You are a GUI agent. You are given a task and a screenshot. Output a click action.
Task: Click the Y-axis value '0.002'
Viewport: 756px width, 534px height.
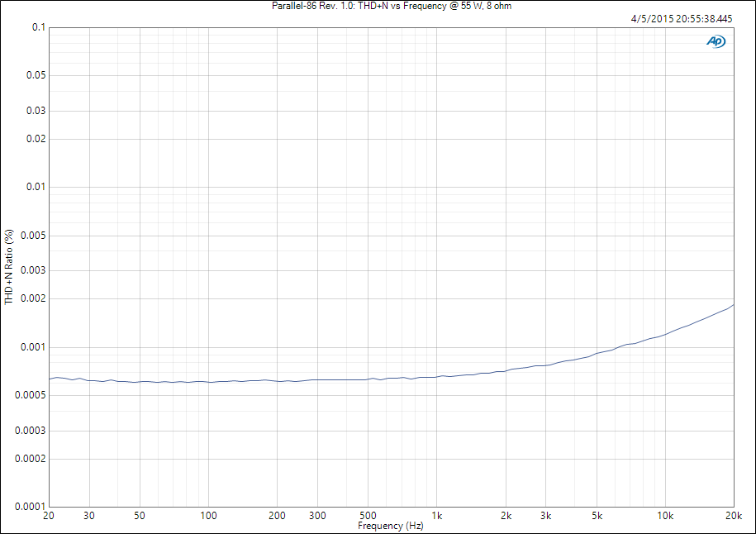(33, 298)
